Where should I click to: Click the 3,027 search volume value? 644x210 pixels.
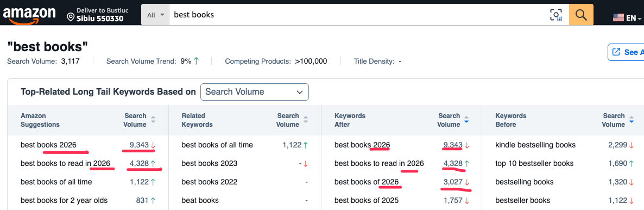point(453,182)
